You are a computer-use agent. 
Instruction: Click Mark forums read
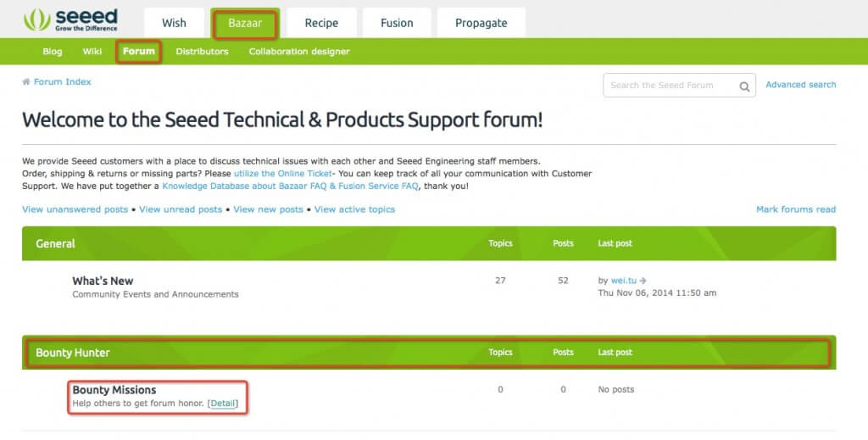coord(795,209)
